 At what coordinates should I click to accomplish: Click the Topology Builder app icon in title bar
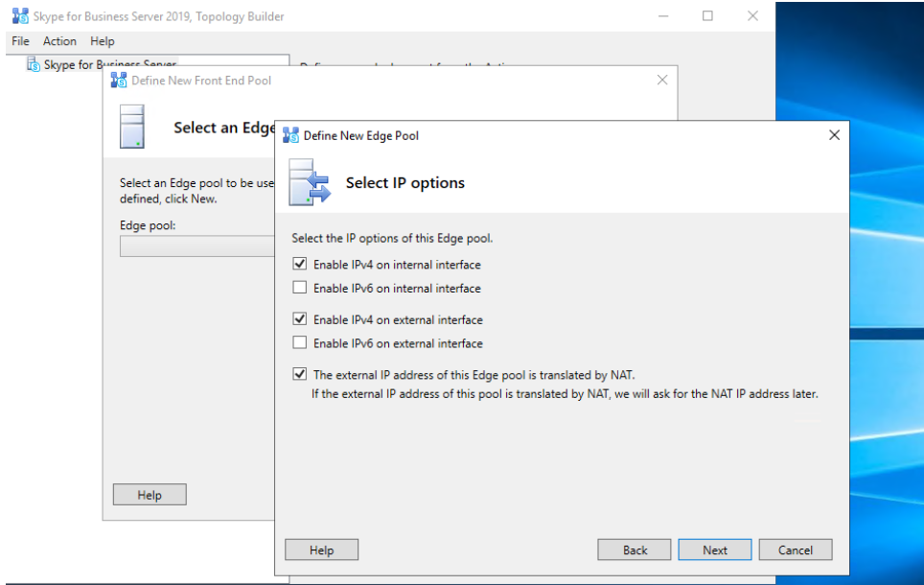[x=20, y=16]
